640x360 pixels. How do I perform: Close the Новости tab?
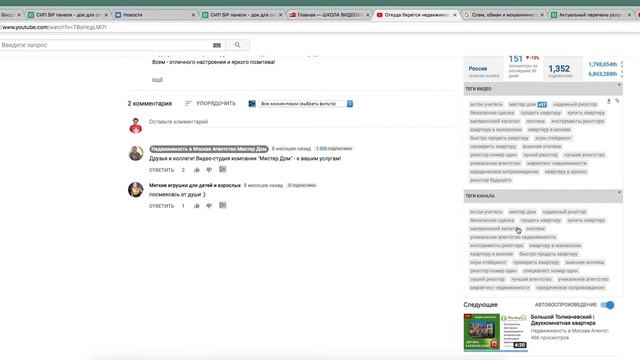tap(193, 15)
